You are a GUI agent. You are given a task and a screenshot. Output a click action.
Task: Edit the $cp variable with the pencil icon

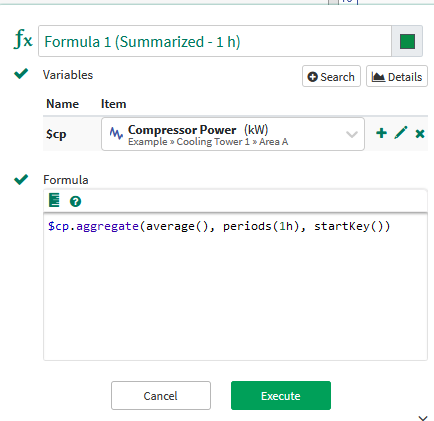coord(401,133)
